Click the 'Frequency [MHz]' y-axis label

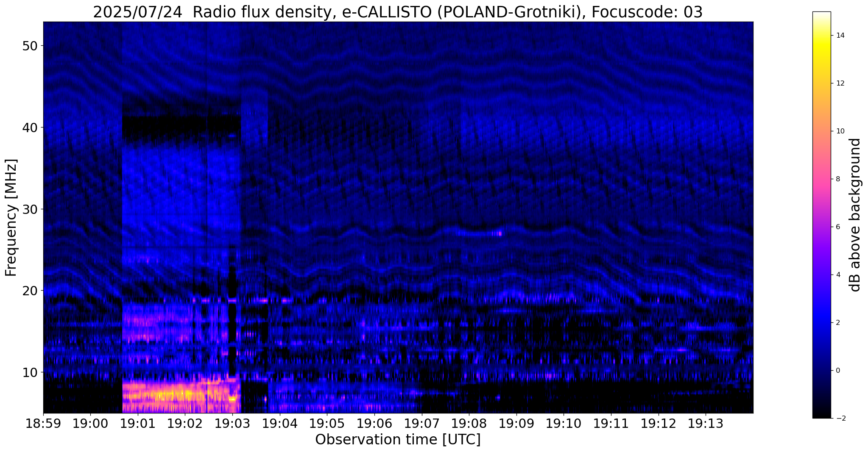pos(11,218)
